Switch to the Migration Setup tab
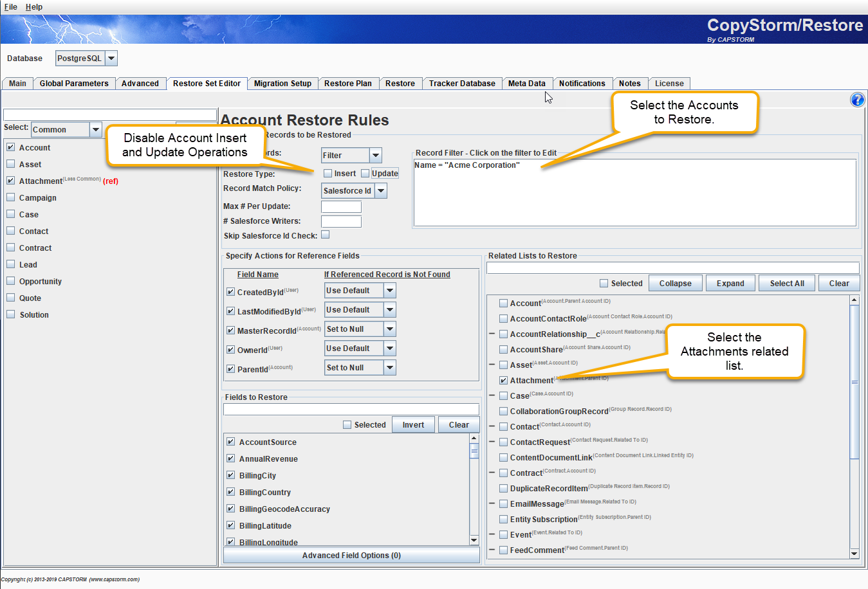 [x=282, y=84]
